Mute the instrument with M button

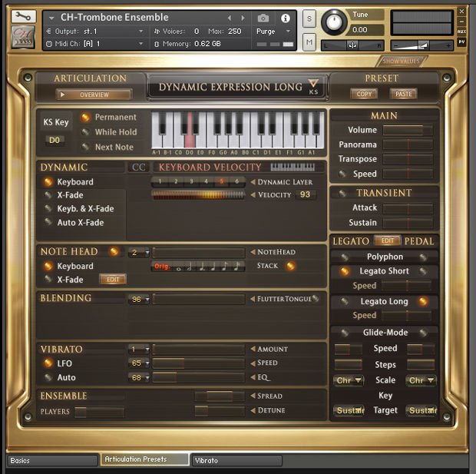click(x=309, y=42)
